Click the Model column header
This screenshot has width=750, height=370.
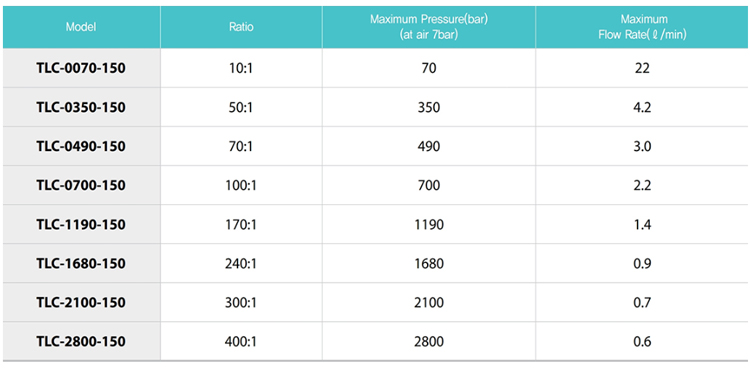coord(81,27)
